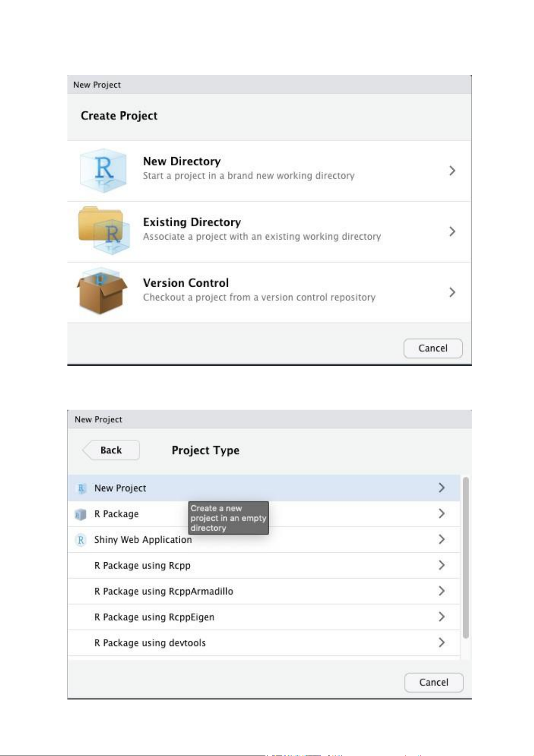Viewport: 534px width, 756px height.
Task: Open the Version Control chevron arrow
Action: tap(452, 293)
